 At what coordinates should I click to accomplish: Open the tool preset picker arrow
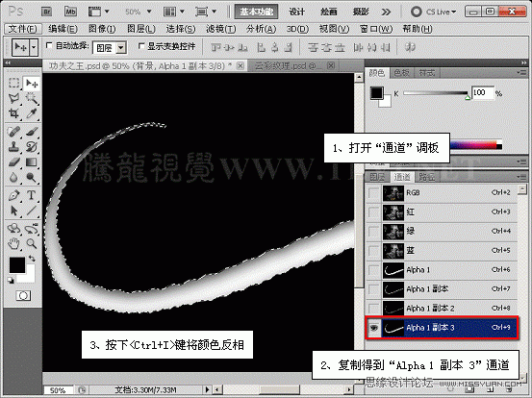coord(34,47)
